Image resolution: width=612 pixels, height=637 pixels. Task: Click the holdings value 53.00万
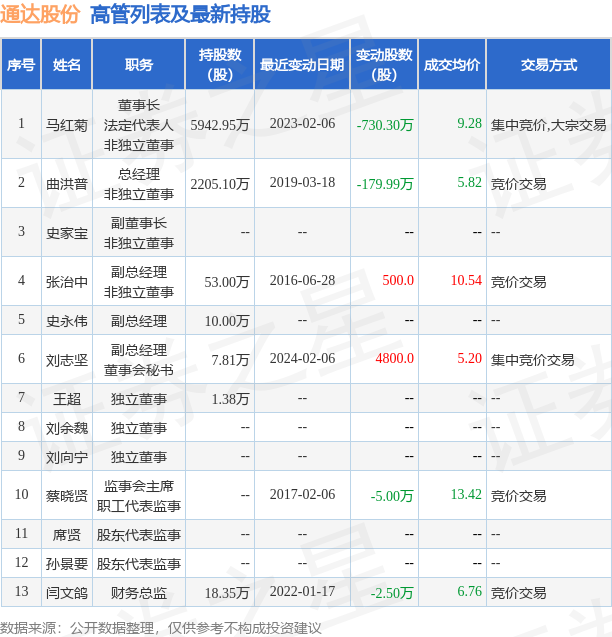pyautogui.click(x=227, y=282)
